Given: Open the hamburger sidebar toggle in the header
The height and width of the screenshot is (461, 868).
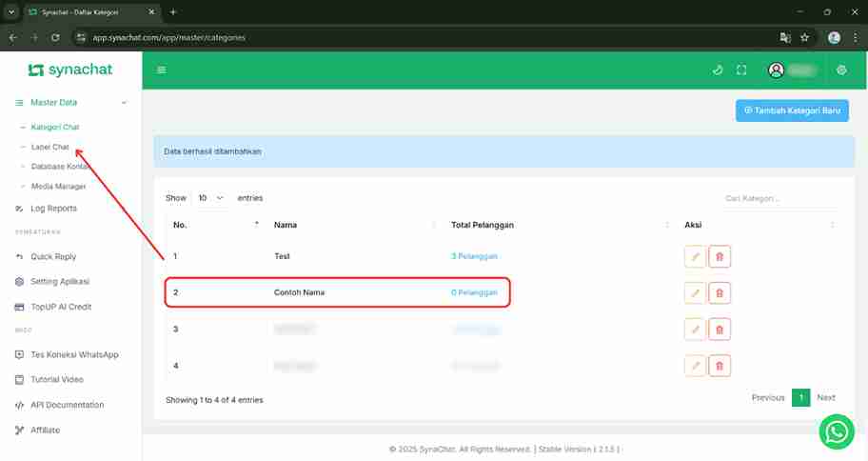Looking at the screenshot, I should [x=162, y=70].
